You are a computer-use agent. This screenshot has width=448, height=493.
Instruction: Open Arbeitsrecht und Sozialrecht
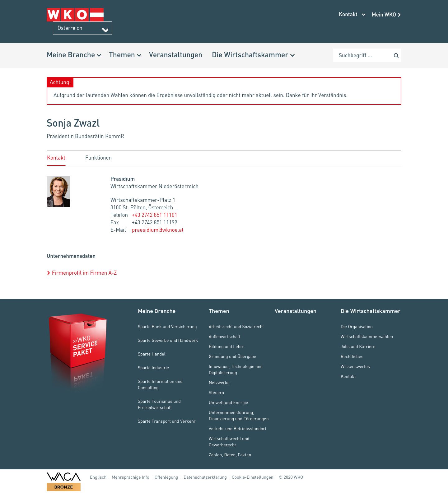(x=236, y=327)
